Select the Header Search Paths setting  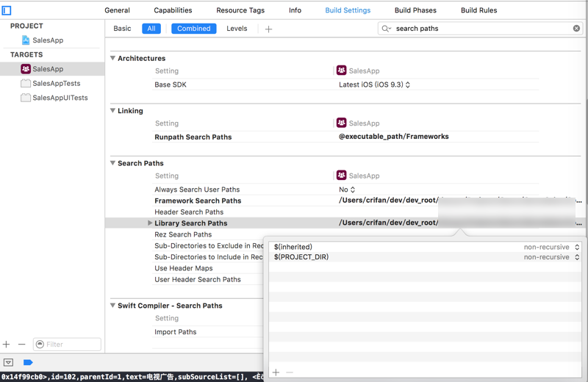click(x=189, y=212)
